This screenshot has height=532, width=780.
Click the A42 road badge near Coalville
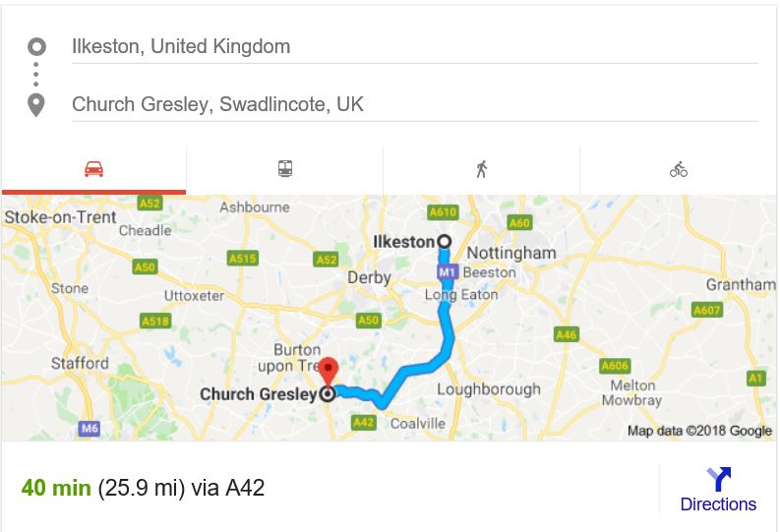[x=363, y=423]
